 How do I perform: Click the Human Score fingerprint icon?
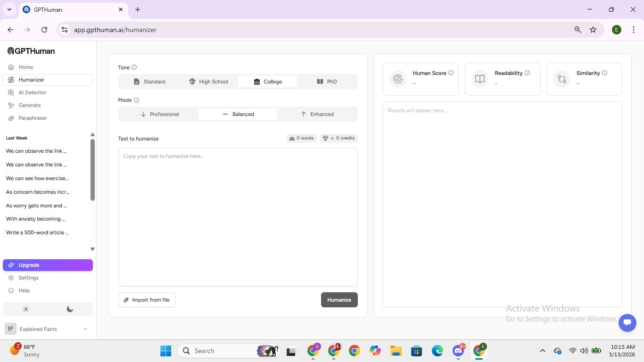tap(398, 79)
